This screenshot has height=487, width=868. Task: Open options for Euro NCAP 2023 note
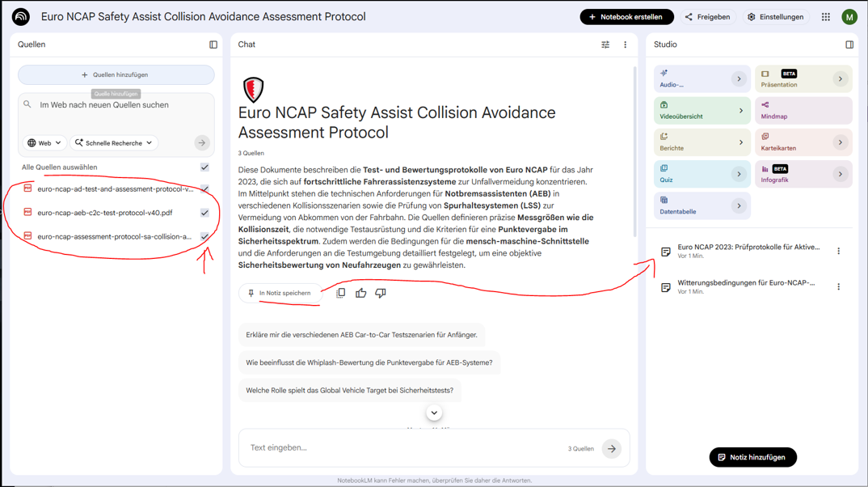(x=839, y=251)
